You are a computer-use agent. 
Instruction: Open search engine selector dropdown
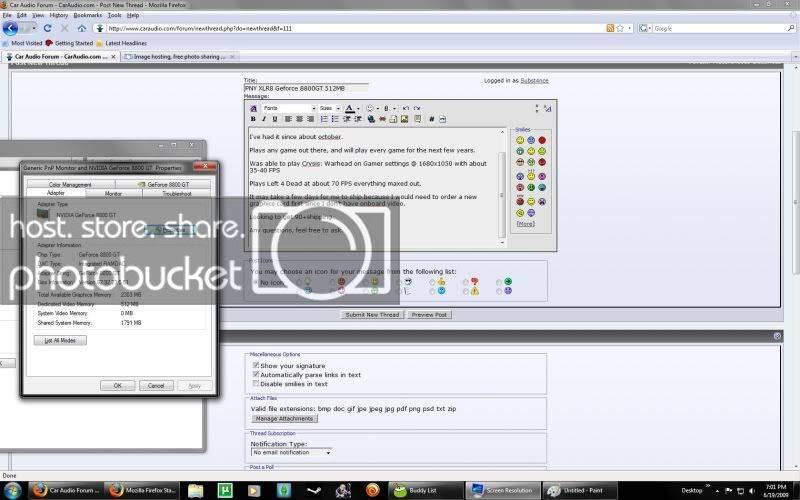click(645, 29)
